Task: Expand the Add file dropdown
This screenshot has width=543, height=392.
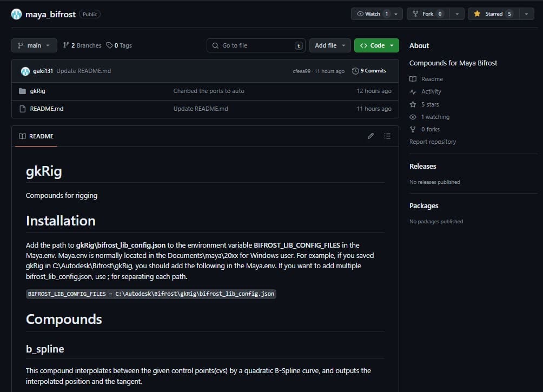Action: pos(330,45)
